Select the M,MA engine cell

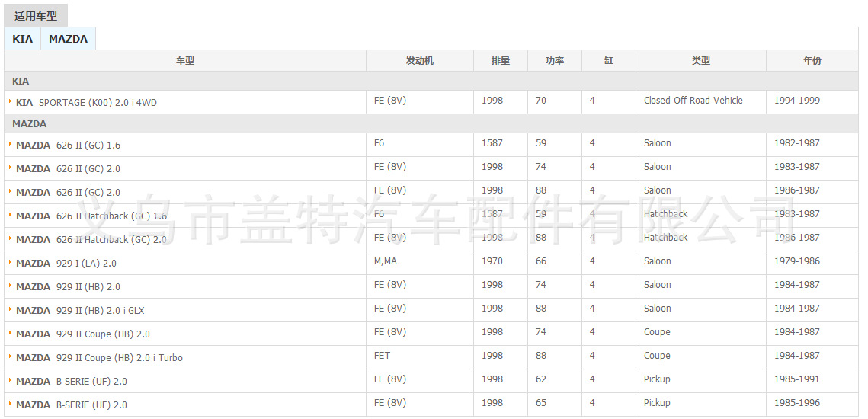pyautogui.click(x=420, y=263)
